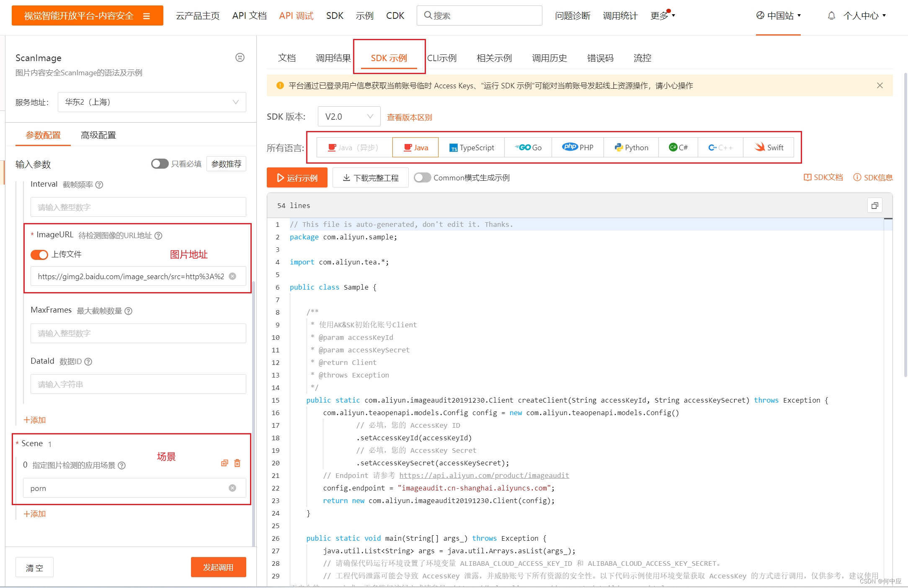Click the 运行示例 button
Viewport: 908px width, 588px height.
tap(297, 177)
